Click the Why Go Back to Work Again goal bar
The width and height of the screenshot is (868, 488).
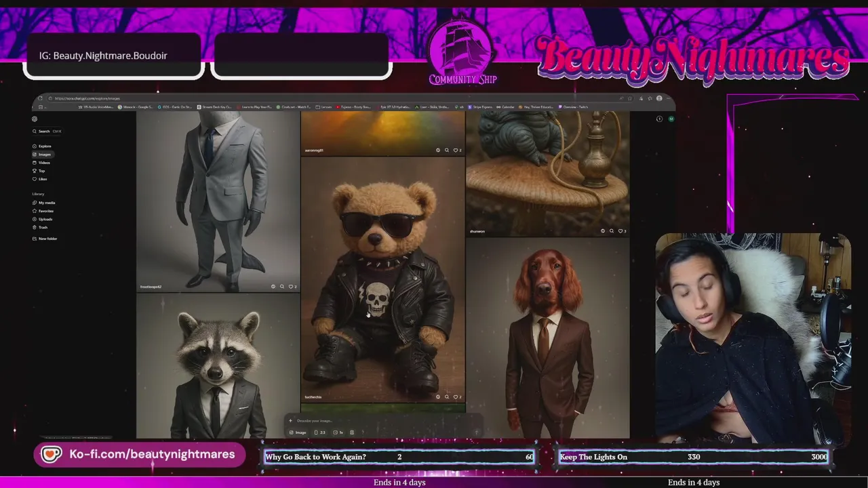pos(399,457)
